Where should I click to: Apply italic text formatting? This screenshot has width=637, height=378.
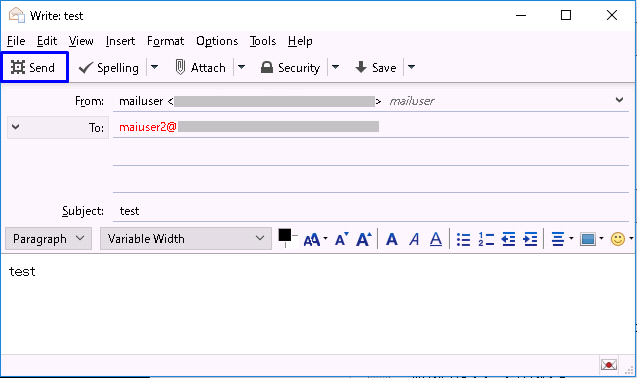click(x=414, y=239)
